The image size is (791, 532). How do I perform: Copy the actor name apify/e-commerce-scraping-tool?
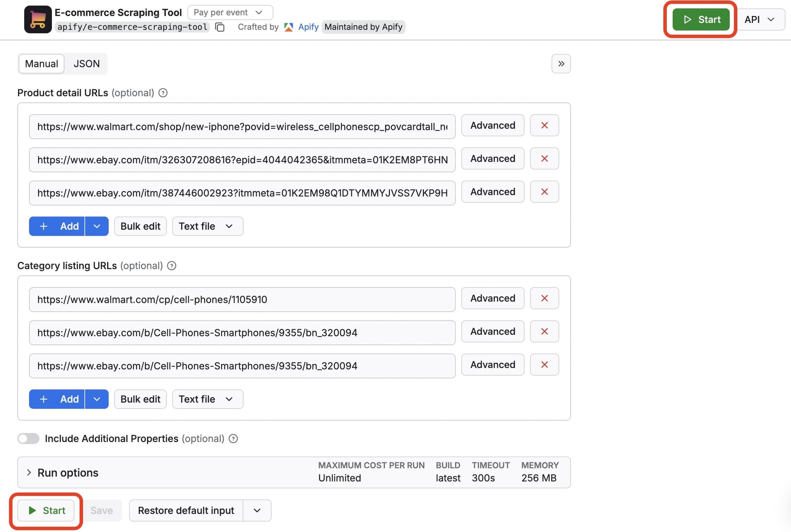(x=220, y=27)
